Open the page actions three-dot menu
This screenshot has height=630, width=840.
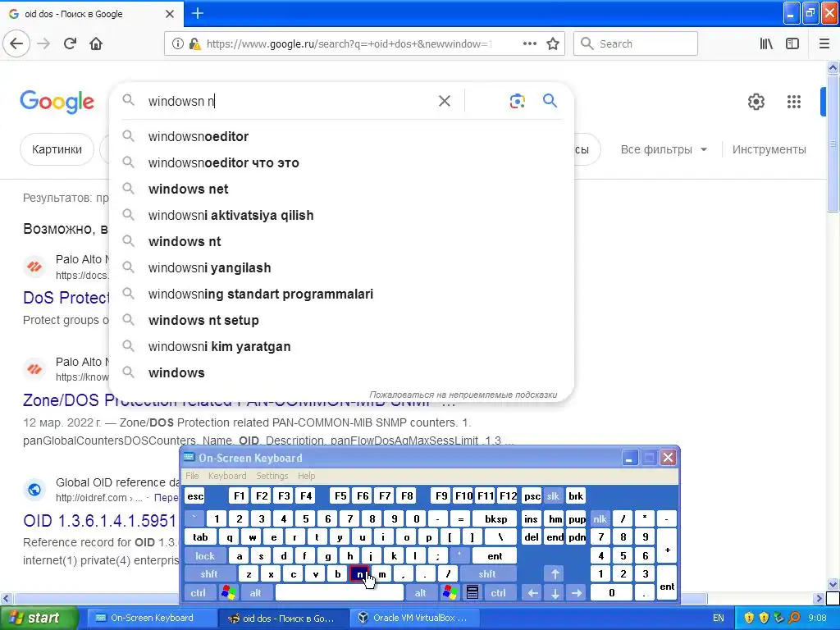point(529,44)
